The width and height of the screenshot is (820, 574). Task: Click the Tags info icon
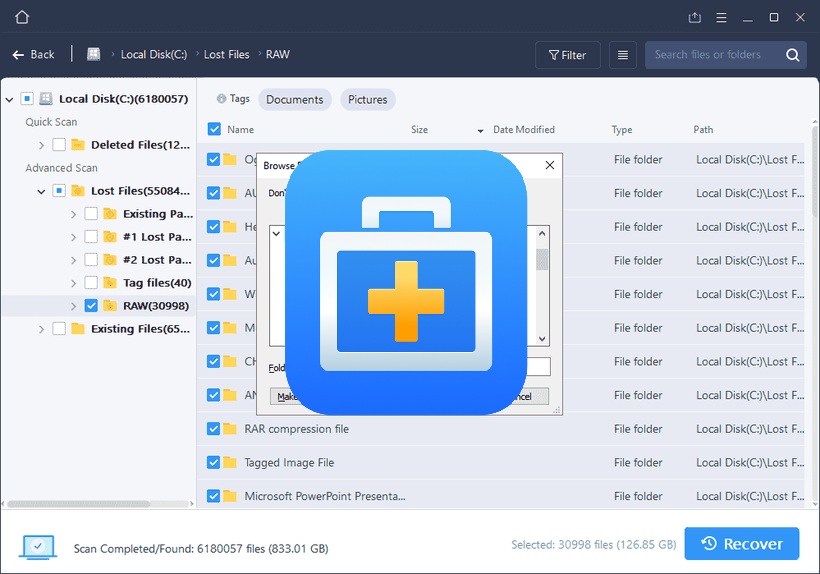click(221, 99)
